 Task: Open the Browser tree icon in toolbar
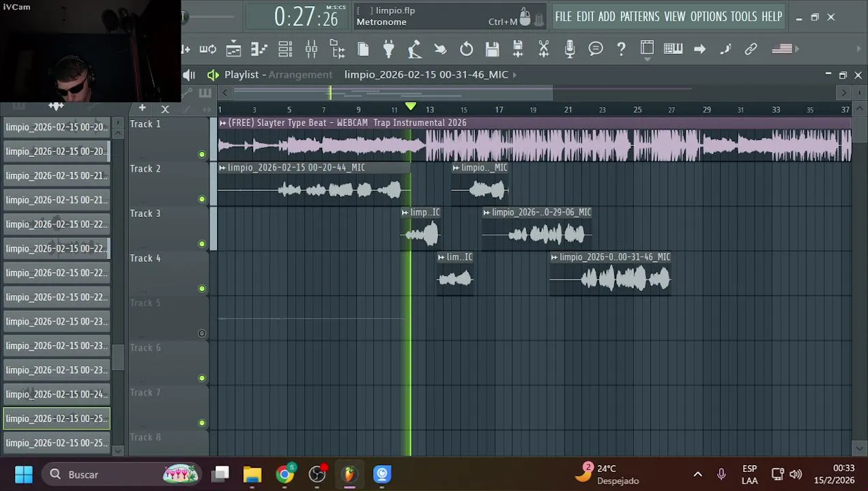337,49
